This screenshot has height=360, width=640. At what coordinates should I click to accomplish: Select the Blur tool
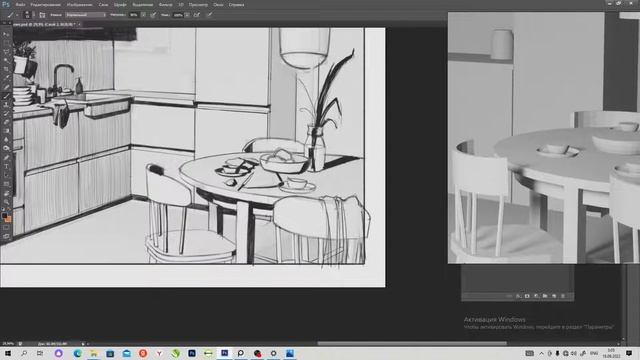click(6, 140)
